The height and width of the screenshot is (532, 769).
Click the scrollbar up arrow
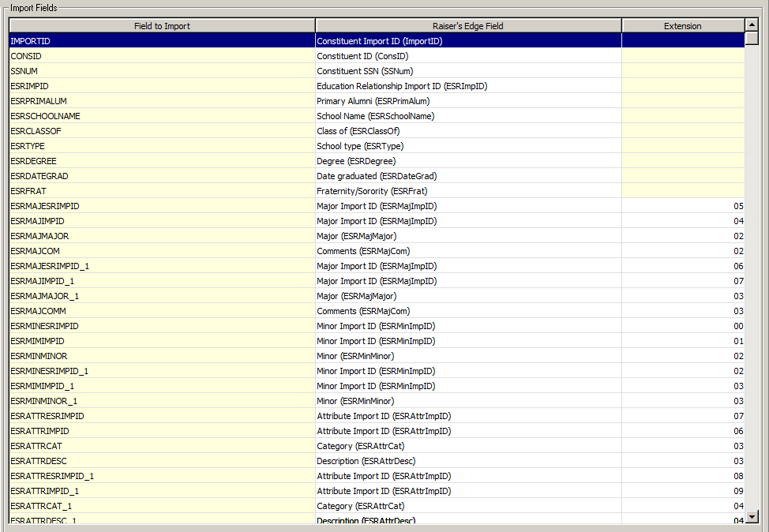point(752,24)
